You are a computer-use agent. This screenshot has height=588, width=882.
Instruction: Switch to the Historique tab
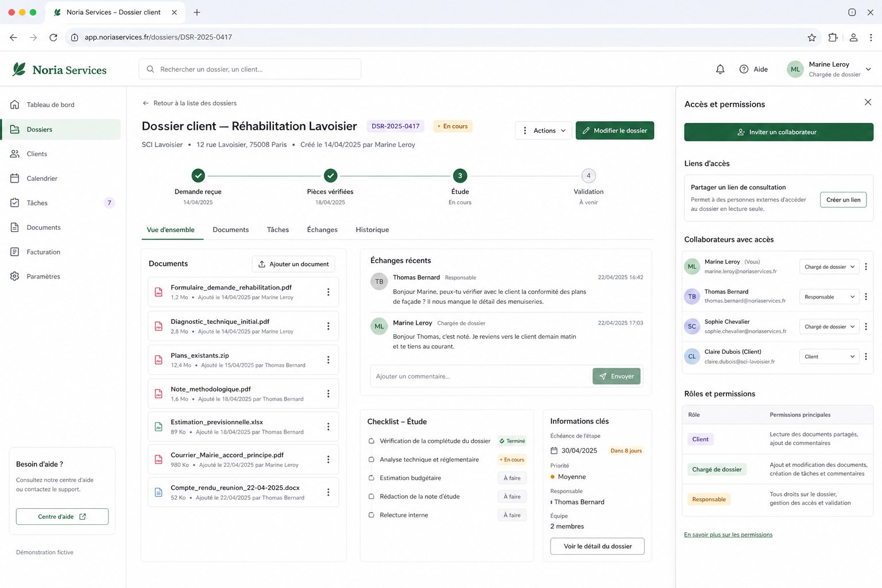[372, 230]
